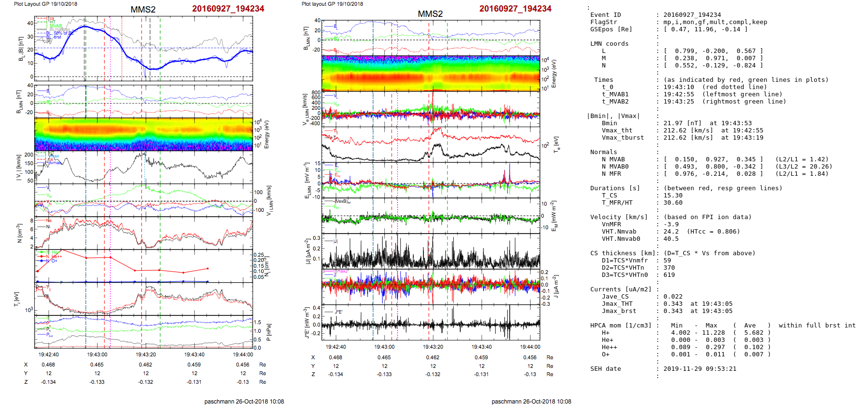Select the FlagStr value mp,i,mon,gf,mult,compl,keep

click(x=715, y=22)
